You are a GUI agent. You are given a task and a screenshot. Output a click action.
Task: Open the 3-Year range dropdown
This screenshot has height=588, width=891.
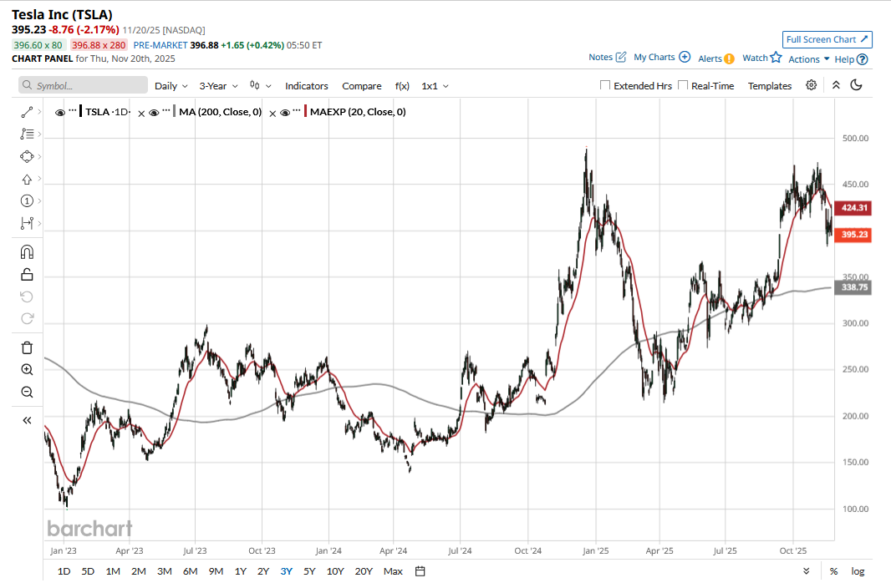pos(218,86)
